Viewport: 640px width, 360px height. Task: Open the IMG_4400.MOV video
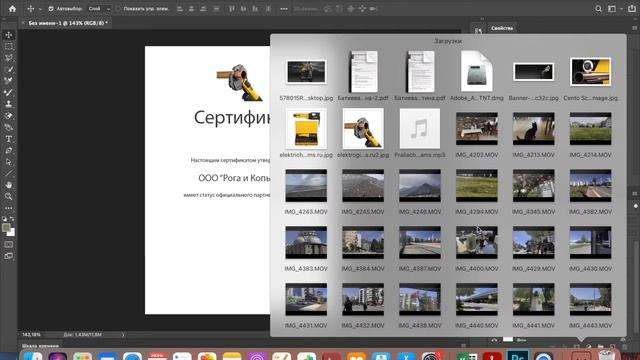pos(477,242)
